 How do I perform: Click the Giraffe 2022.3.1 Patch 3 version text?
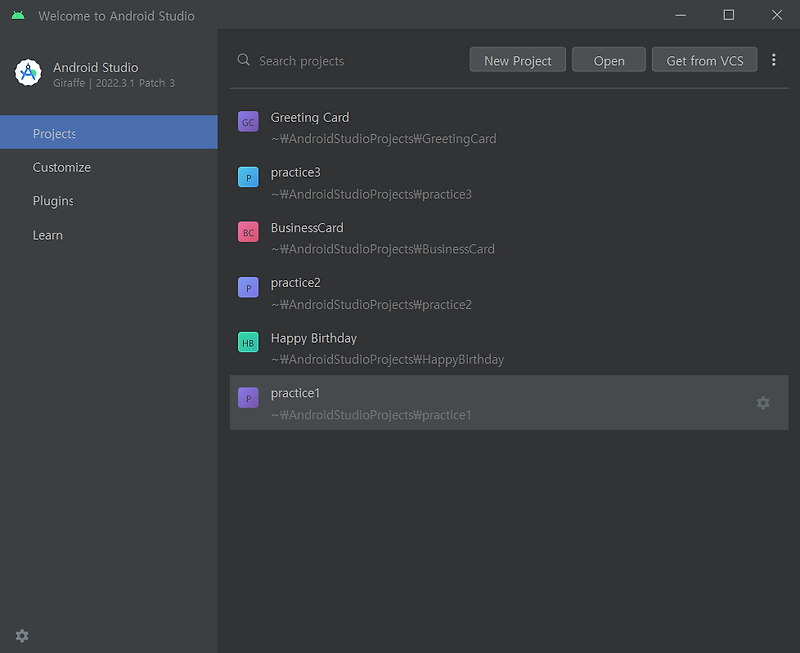click(x=114, y=83)
